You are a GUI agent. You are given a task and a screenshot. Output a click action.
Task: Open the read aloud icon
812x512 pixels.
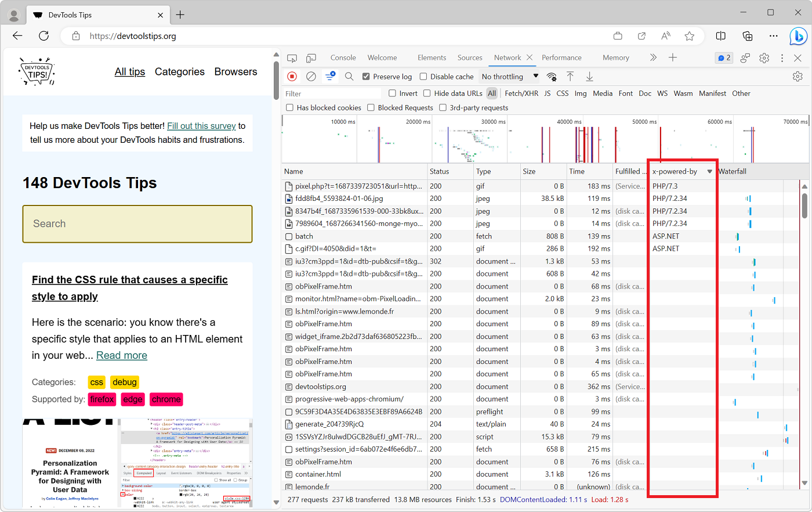pyautogui.click(x=665, y=36)
